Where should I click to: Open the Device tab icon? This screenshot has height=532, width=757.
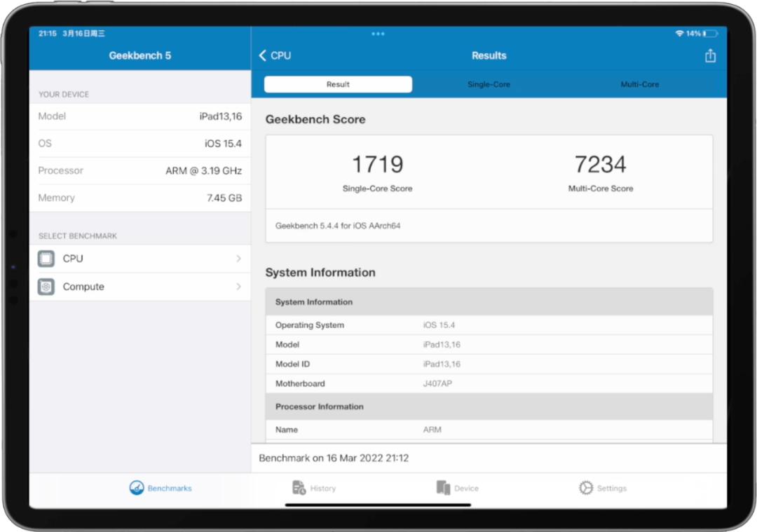point(443,488)
